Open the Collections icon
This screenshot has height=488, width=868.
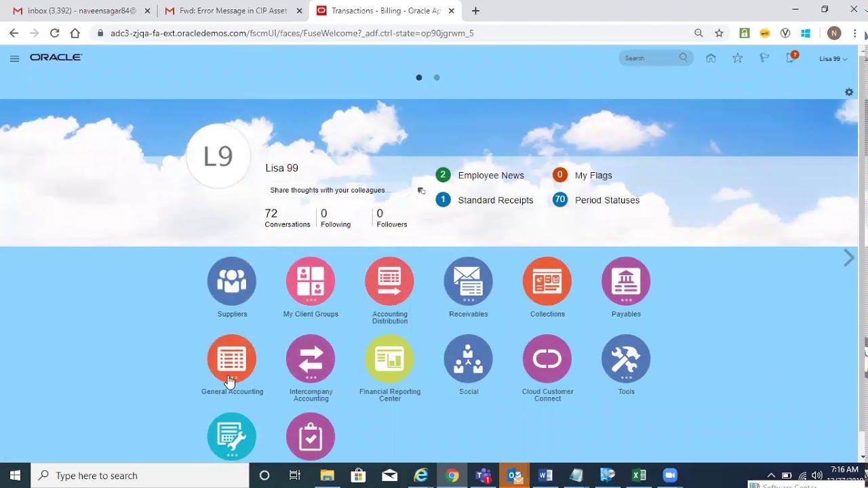[547, 281]
